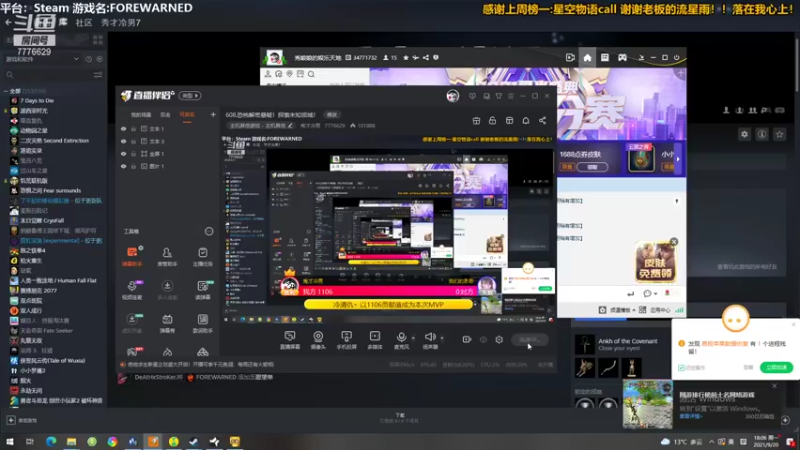The height and width of the screenshot is (450, 800).
Task: Open the 歌词助手 tool icon
Action: 203,323
